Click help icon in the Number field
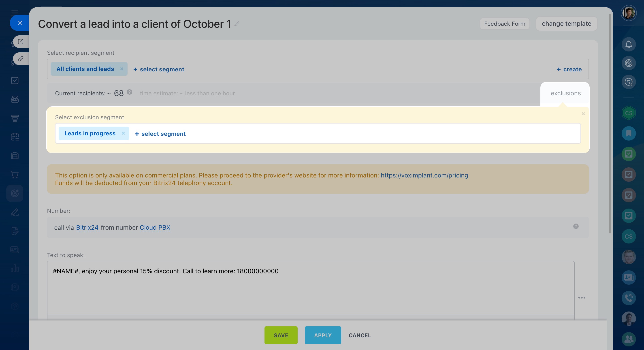The height and width of the screenshot is (350, 644). [576, 226]
